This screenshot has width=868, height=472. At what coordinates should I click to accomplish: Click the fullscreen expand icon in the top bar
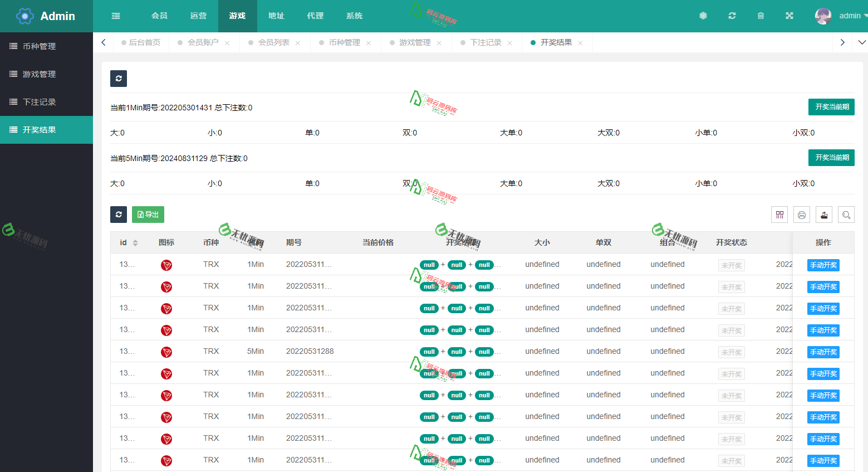point(789,16)
